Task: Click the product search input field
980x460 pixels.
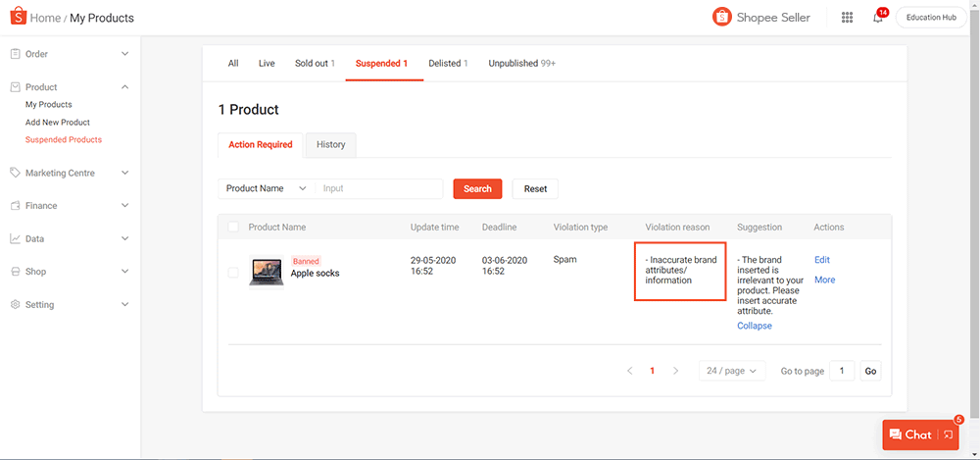Action: pos(378,188)
